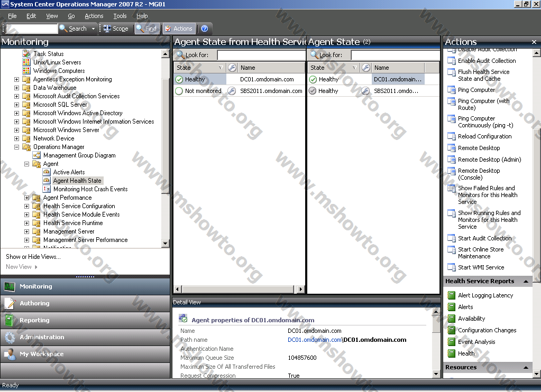Screen dimensions: 541x392
Task: Click the Event Analysis report icon
Action: (x=451, y=342)
